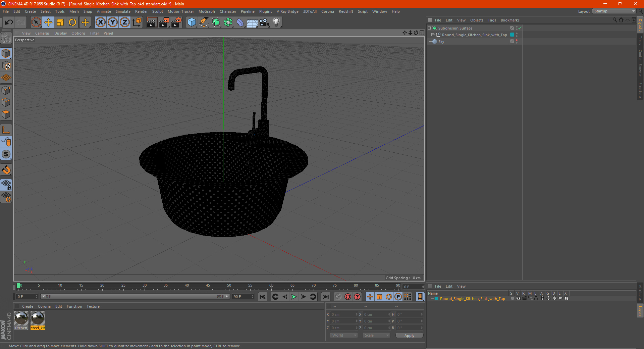
Task: Select the Kitchen_ material thumbnail
Action: click(21, 320)
